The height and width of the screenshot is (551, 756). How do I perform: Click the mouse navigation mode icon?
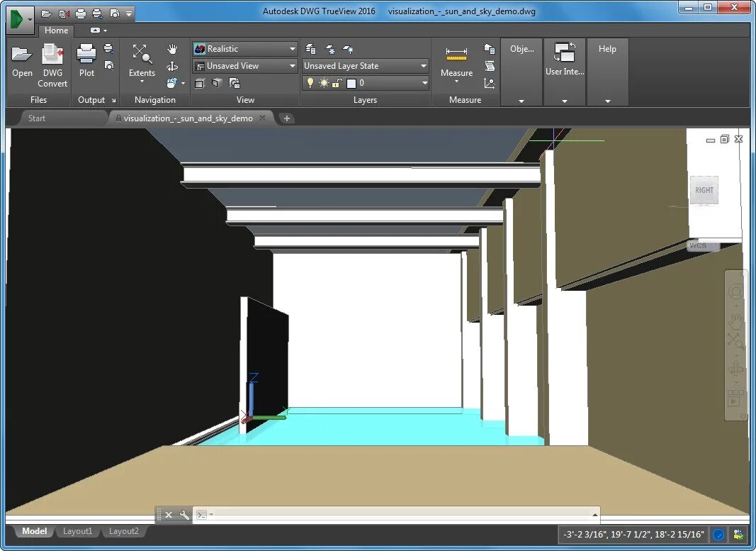click(171, 83)
